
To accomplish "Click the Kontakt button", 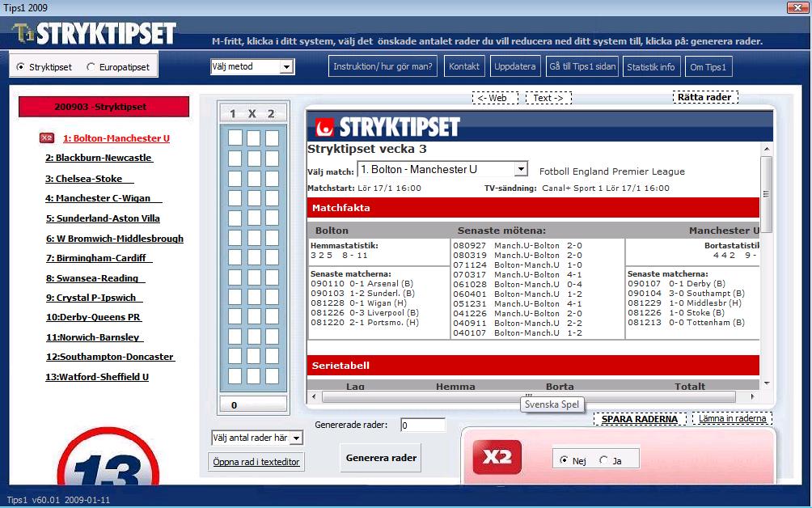I will point(464,67).
